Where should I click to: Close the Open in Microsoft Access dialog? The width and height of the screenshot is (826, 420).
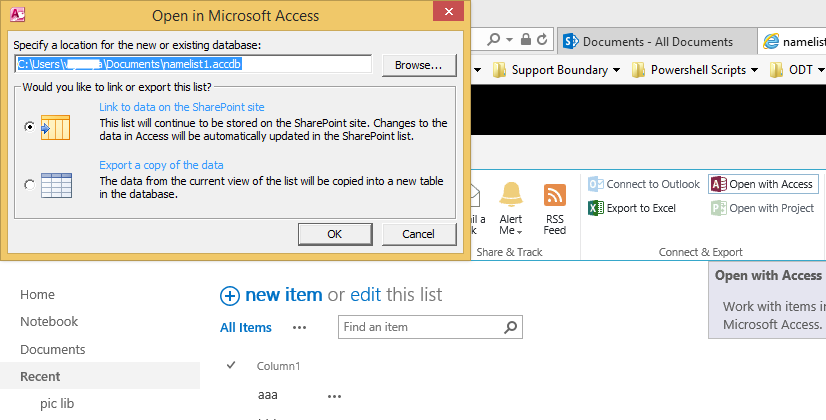pyautogui.click(x=448, y=11)
